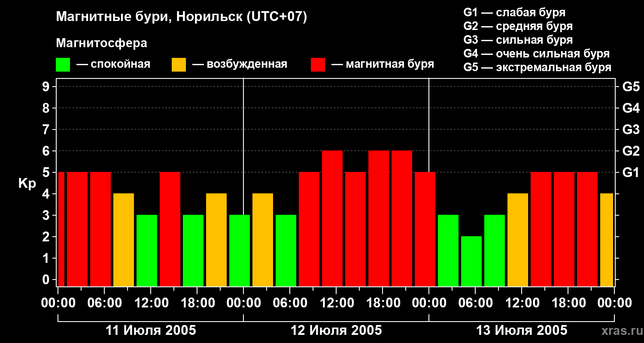This screenshot has width=644, height=343.
Task: Click the line 'G1 — слабая буря'
Action: pyautogui.click(x=514, y=12)
